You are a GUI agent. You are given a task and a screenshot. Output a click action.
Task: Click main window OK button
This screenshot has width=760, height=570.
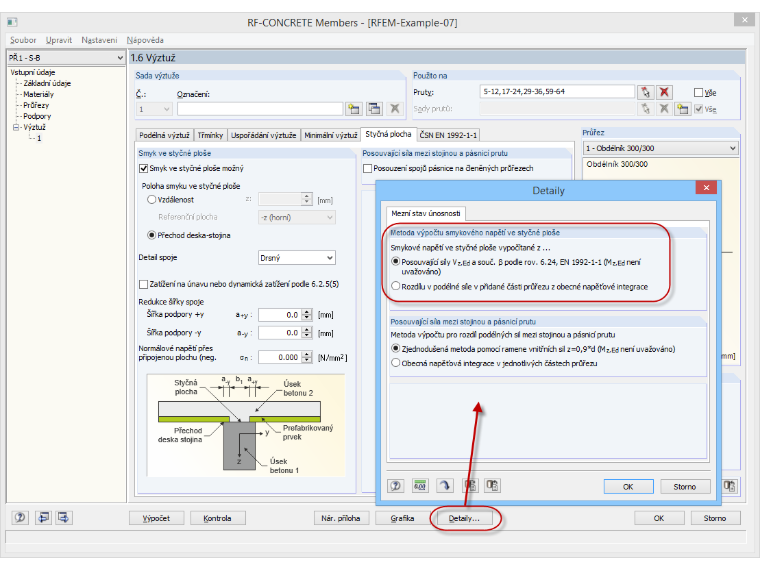pyautogui.click(x=659, y=518)
